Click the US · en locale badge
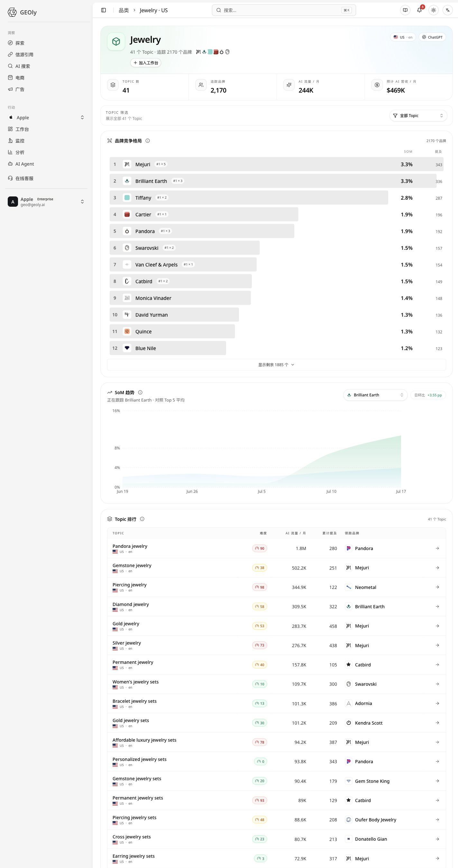 [403, 37]
